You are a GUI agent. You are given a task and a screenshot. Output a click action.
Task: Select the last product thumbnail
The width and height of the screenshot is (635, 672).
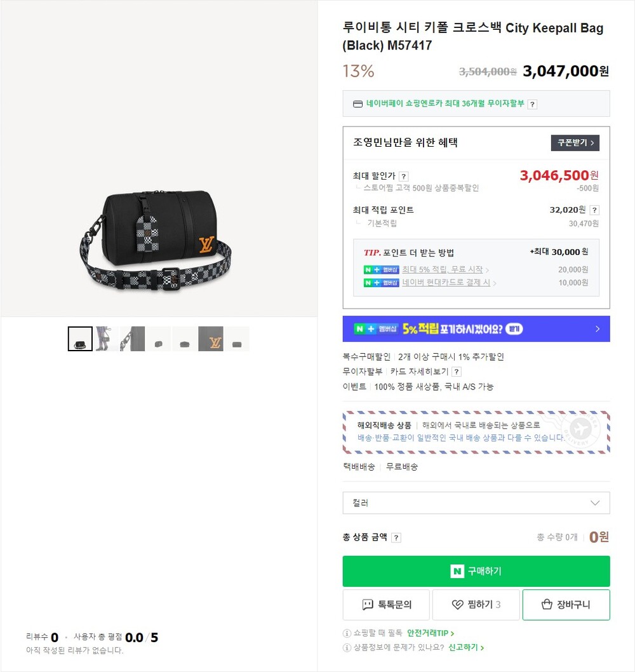pos(237,339)
